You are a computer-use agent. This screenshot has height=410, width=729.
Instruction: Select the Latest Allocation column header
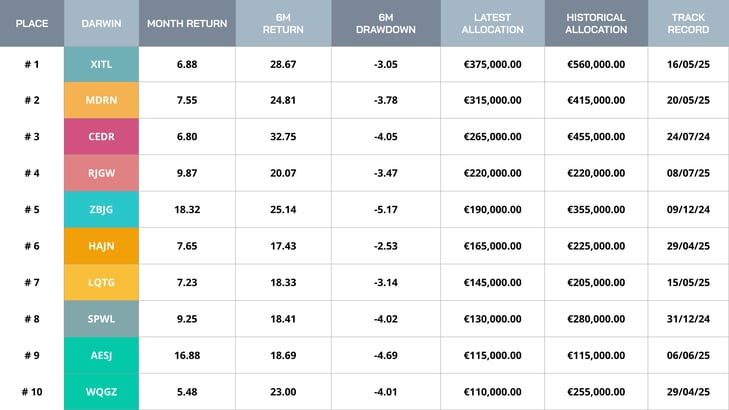click(x=492, y=23)
